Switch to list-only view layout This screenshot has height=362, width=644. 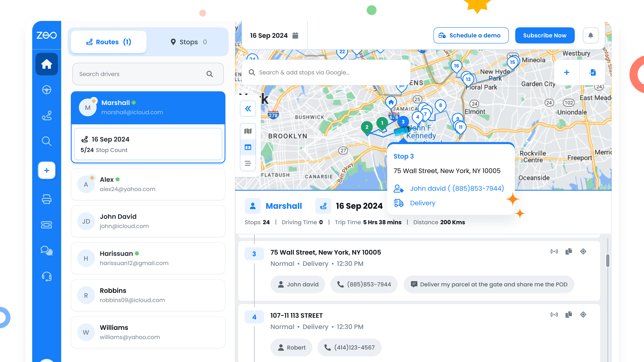pyautogui.click(x=248, y=163)
